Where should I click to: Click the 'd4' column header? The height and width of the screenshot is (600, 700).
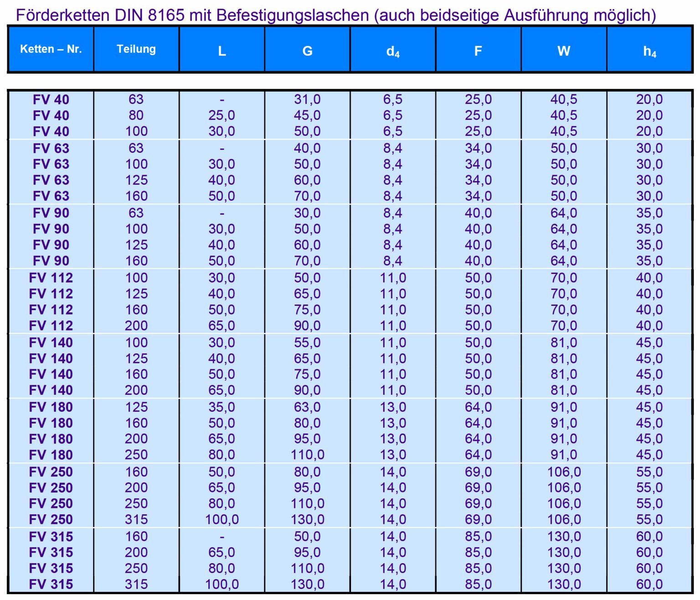(x=393, y=51)
